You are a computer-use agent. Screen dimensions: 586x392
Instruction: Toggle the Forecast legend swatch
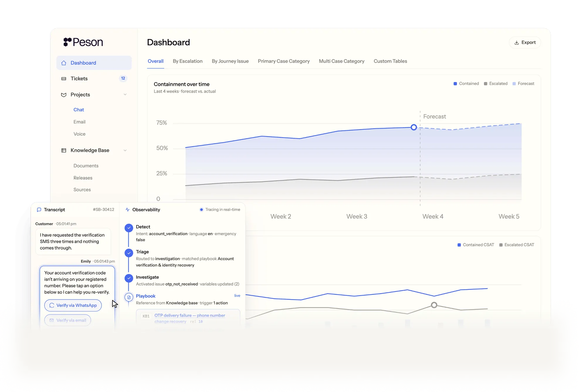514,84
